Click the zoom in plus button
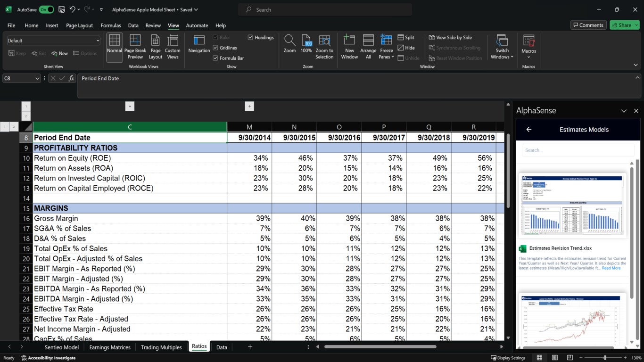The width and height of the screenshot is (644, 362). tap(625, 358)
